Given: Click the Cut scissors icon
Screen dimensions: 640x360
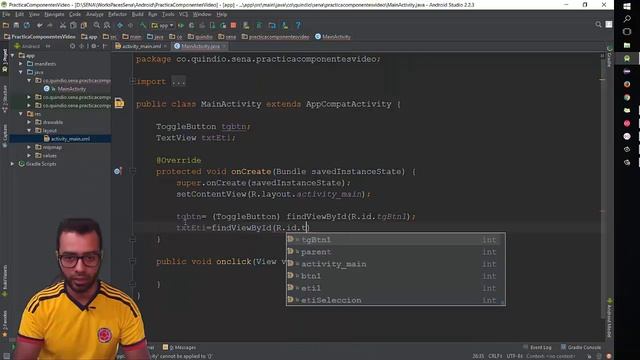Looking at the screenshot, I should 63,25.
